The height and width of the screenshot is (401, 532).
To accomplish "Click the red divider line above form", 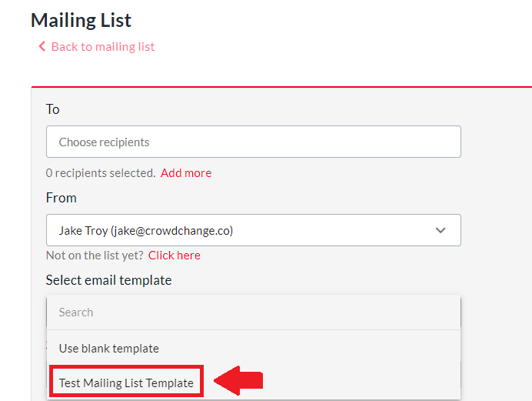I will tap(281, 87).
